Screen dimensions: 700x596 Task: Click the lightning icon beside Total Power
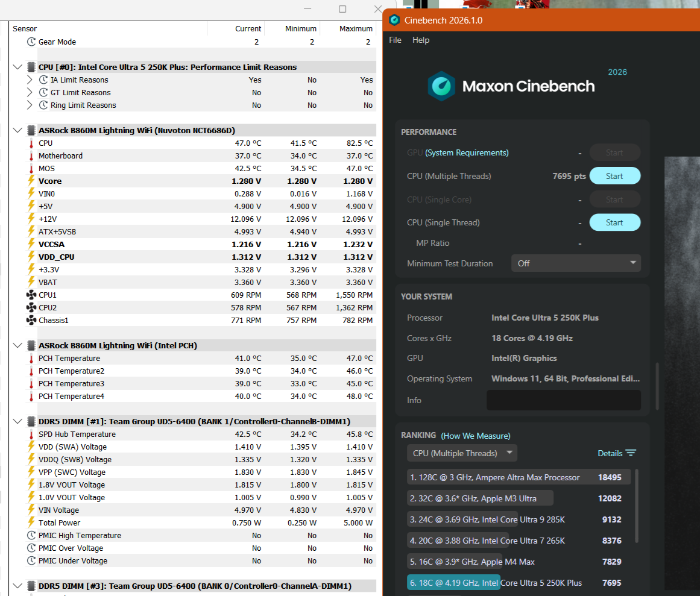[31, 523]
